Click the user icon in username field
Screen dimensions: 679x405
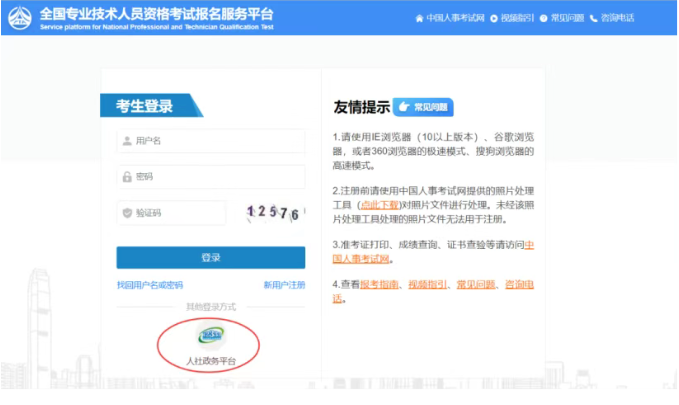click(x=127, y=141)
